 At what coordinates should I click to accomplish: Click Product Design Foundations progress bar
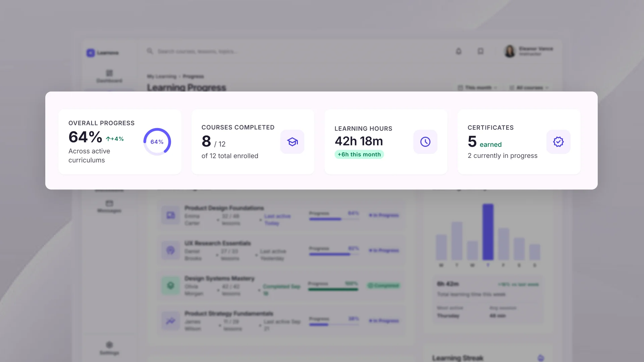[x=334, y=219]
